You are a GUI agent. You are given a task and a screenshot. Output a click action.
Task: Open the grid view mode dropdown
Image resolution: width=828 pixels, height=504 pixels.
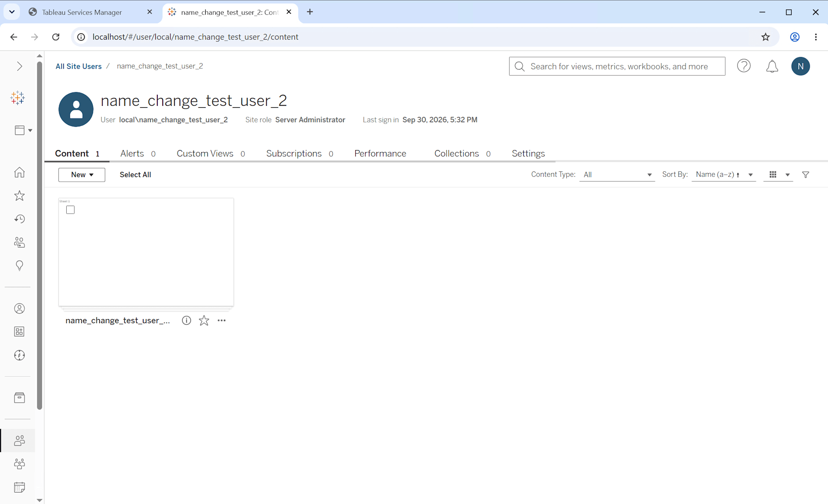point(779,175)
